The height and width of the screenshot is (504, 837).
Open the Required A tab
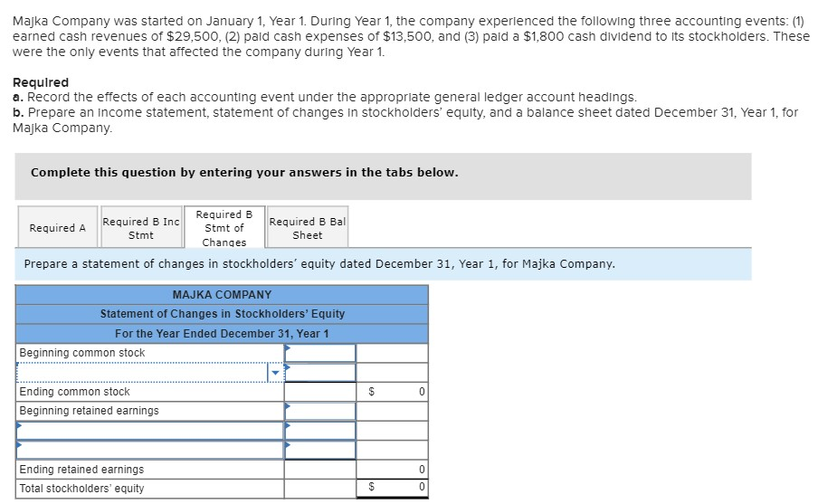[58, 228]
